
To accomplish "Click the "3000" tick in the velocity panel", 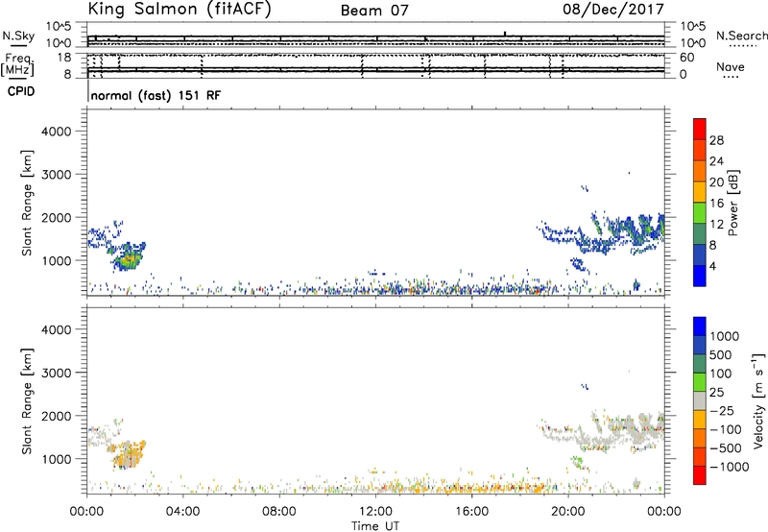I will (x=56, y=373).
